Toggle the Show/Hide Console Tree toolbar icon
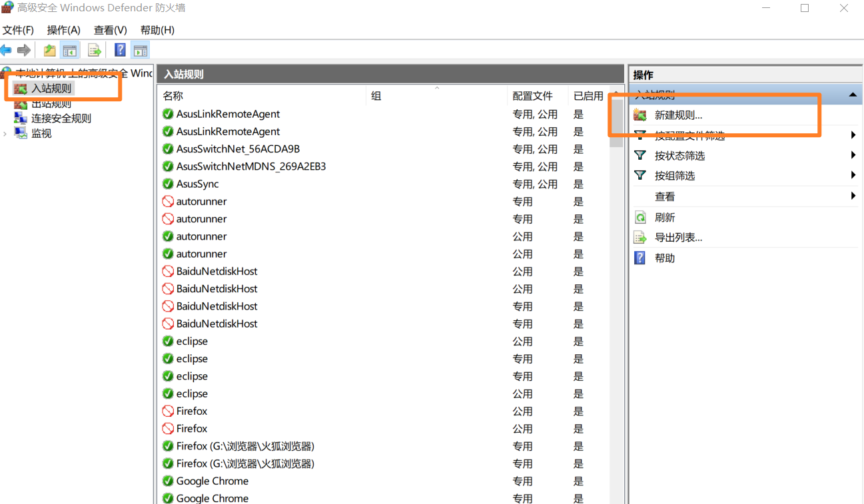The image size is (864, 504). 69,50
